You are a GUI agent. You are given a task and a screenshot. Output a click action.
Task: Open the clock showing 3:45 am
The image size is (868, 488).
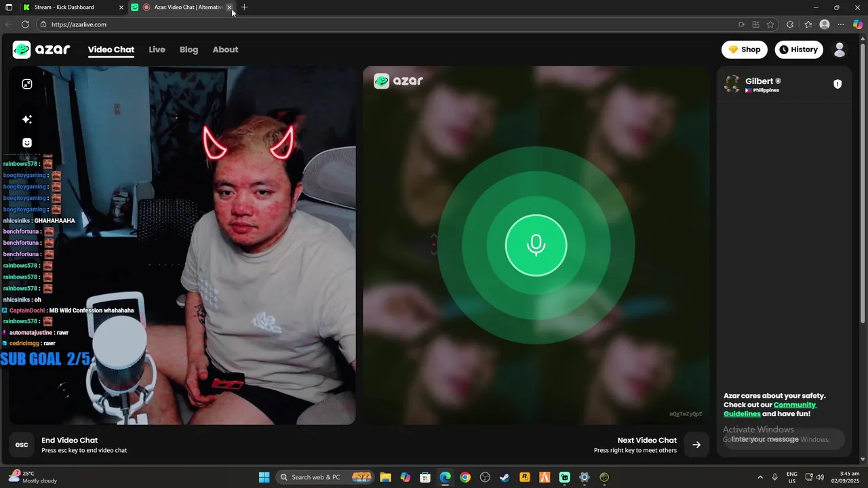point(849,477)
